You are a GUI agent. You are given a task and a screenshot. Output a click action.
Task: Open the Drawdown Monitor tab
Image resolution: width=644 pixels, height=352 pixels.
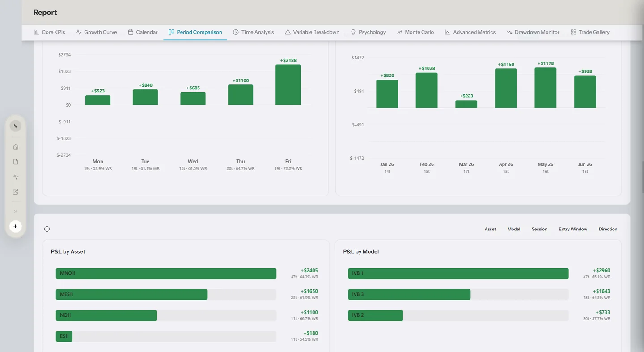[533, 32]
